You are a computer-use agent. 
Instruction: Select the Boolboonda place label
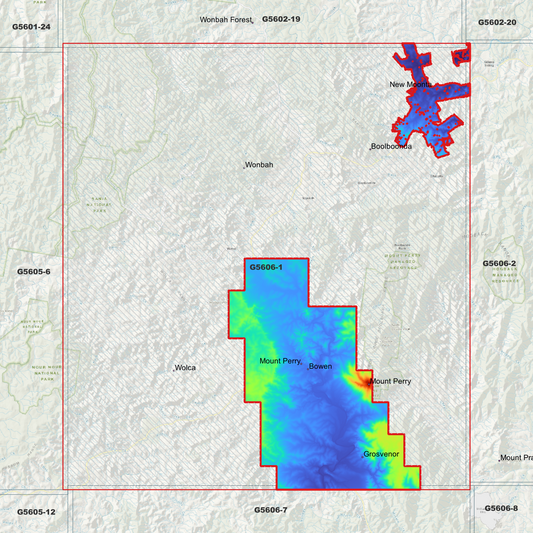click(391, 147)
